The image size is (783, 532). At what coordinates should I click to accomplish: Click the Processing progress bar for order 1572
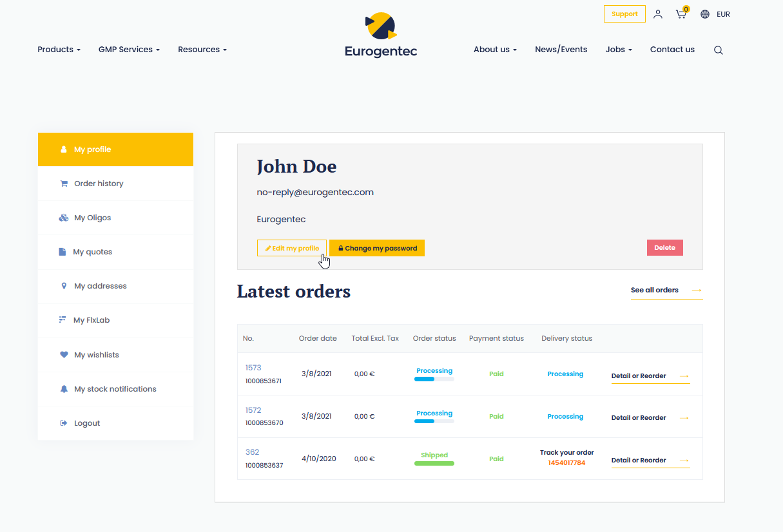434,421
